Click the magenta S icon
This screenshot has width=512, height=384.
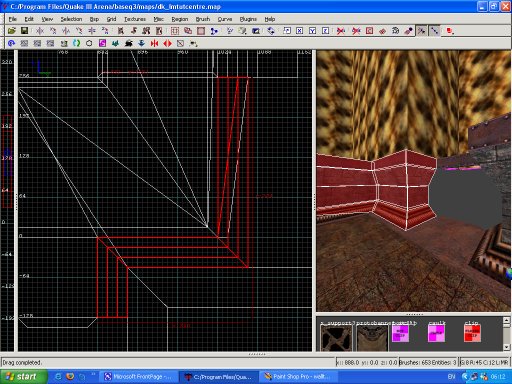coord(102,43)
